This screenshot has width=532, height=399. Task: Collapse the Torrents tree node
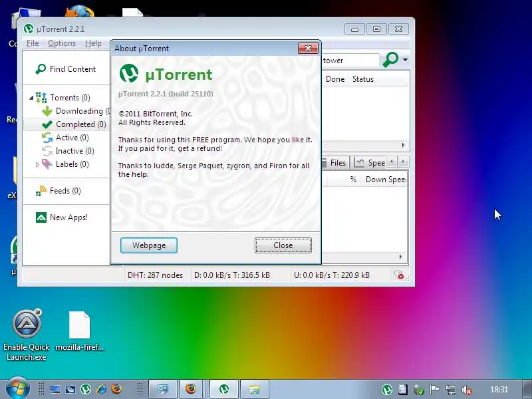(x=31, y=98)
